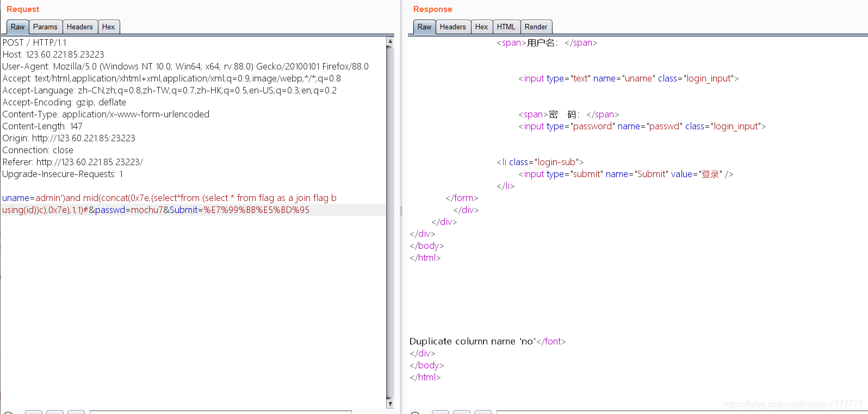Image resolution: width=868 pixels, height=414 pixels.
Task: Click the 'Host: 123.60.221.85:23223' header line
Action: pyautogui.click(x=53, y=54)
